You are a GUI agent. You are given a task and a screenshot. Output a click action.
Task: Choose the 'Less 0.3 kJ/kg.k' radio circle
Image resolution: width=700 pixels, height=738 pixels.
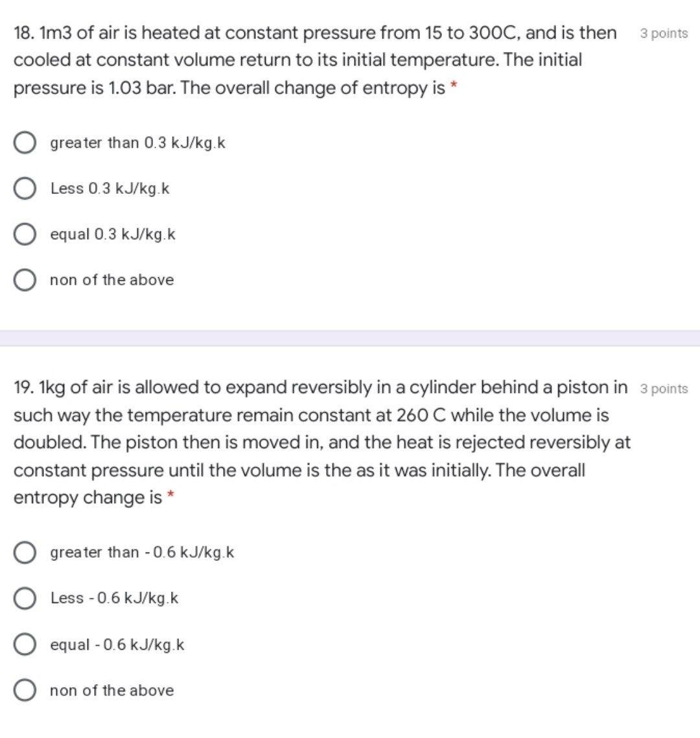pyautogui.click(x=25, y=188)
